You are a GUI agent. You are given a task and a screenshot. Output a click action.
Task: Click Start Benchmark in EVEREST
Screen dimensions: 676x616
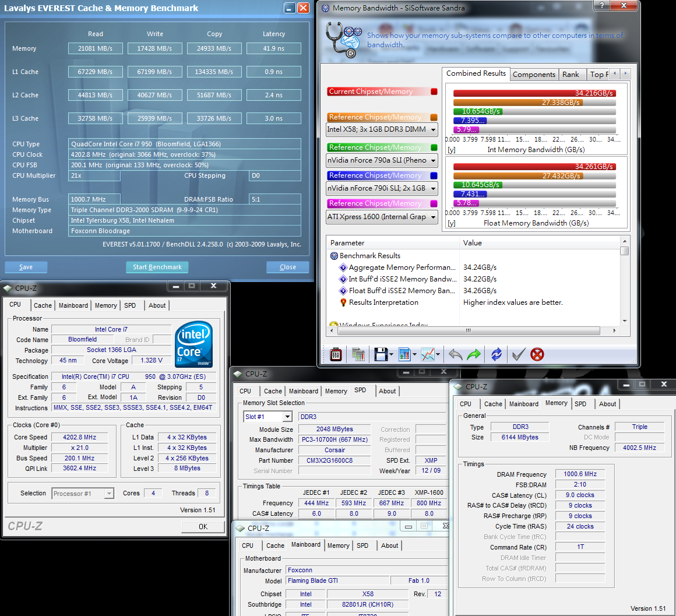pos(157,267)
